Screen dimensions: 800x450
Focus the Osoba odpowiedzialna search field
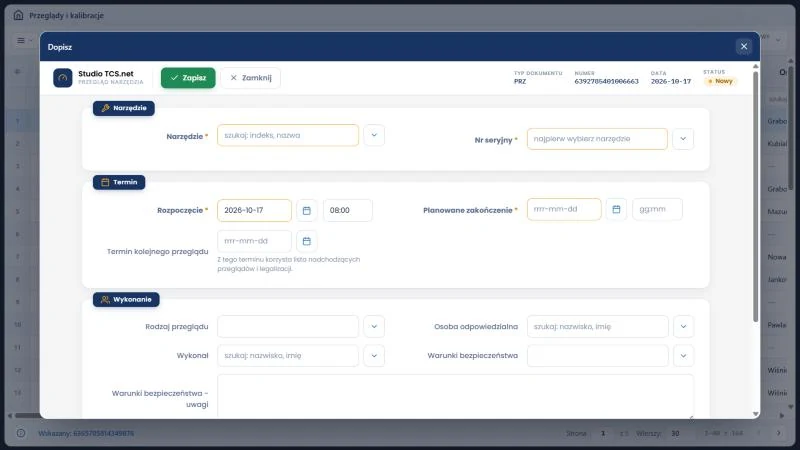597,327
